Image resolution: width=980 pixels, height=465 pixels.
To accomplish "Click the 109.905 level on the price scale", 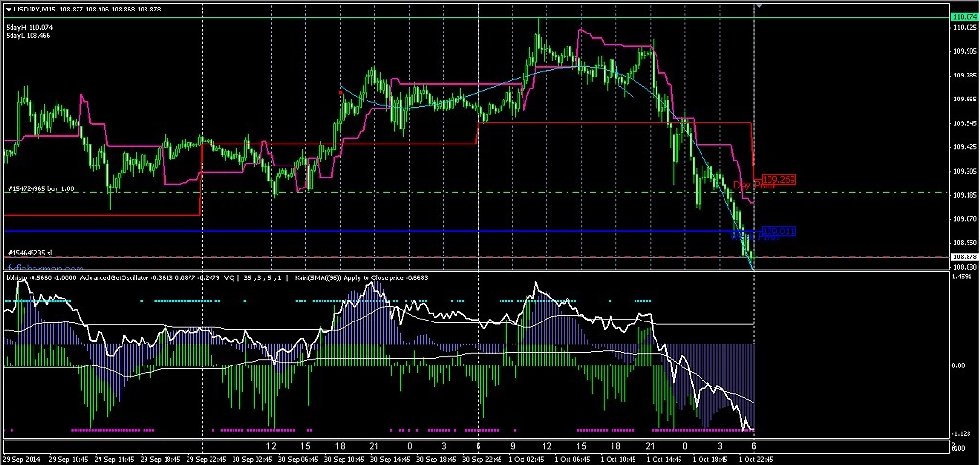I will click(x=966, y=53).
